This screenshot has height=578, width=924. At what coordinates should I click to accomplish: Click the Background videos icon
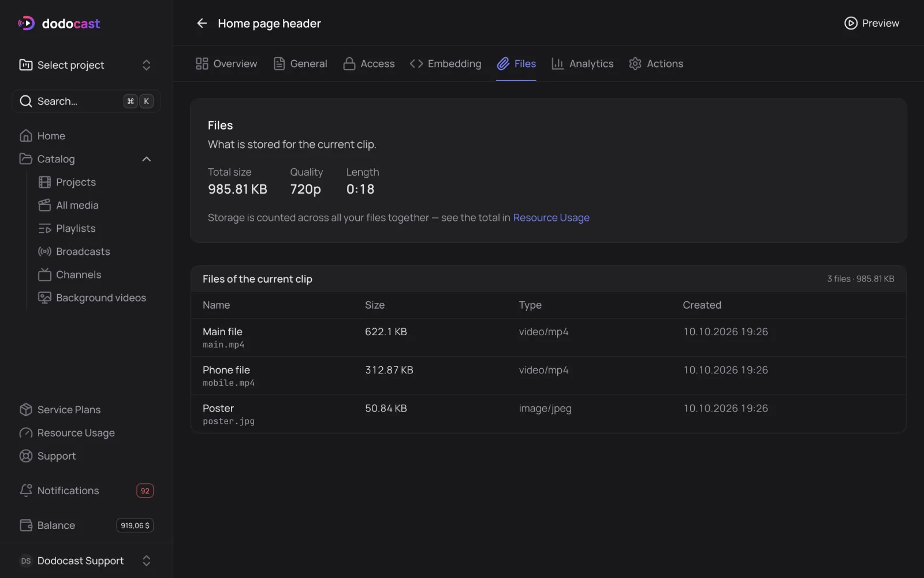[44, 298]
